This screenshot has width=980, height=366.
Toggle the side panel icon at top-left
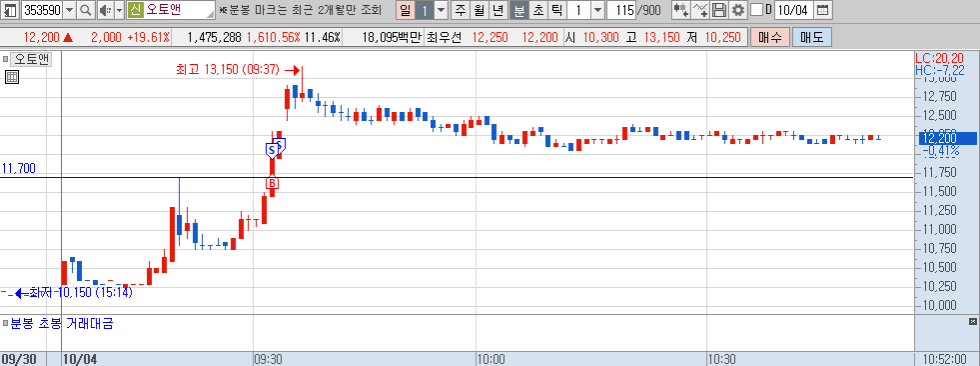pyautogui.click(x=11, y=10)
